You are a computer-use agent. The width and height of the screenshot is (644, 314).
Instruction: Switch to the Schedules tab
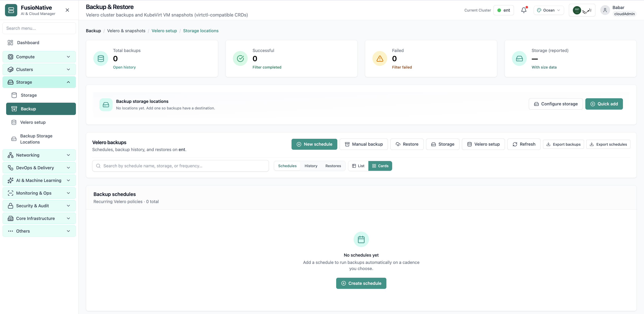tap(287, 166)
